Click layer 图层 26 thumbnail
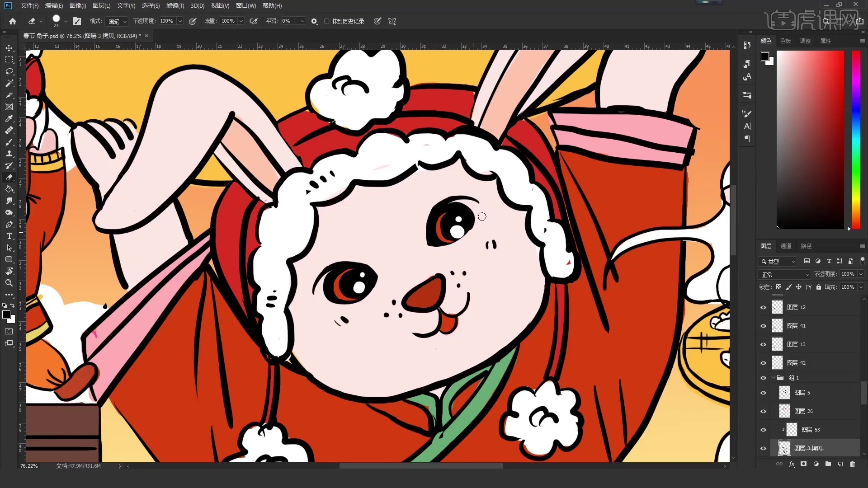The image size is (868, 488). 784,411
